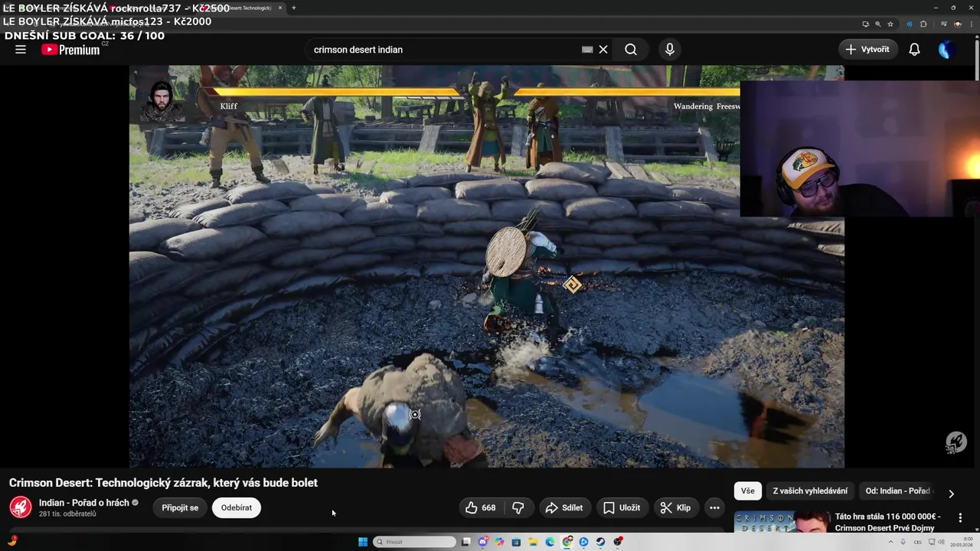Switch to Chrome on the taskbar
This screenshot has width=980, height=551.
pos(567,542)
